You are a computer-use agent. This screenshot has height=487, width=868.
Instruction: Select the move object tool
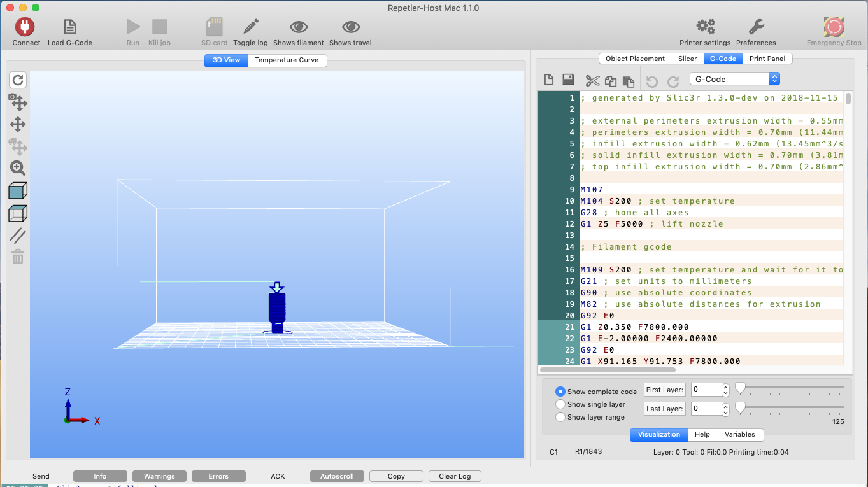point(18,146)
